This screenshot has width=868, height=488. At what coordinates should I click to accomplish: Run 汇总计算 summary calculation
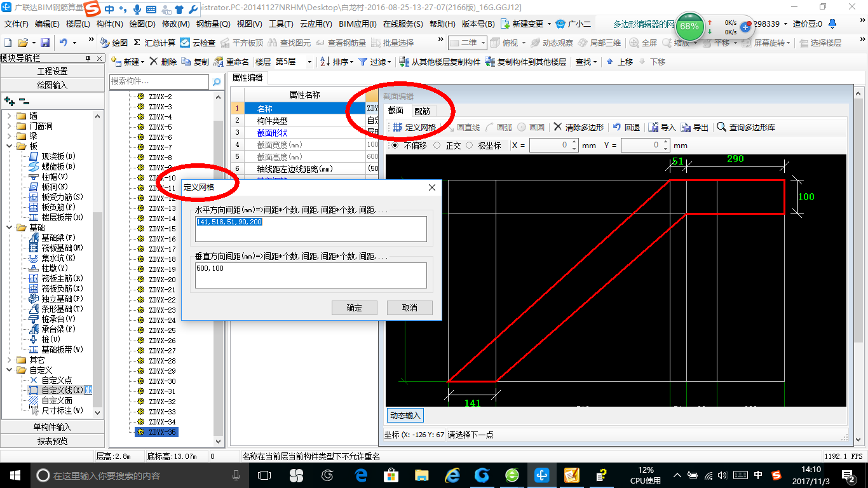pyautogui.click(x=154, y=43)
